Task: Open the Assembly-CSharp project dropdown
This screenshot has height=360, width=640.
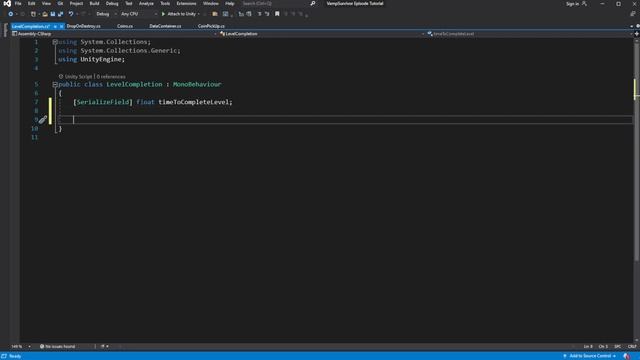Action: 114,34
